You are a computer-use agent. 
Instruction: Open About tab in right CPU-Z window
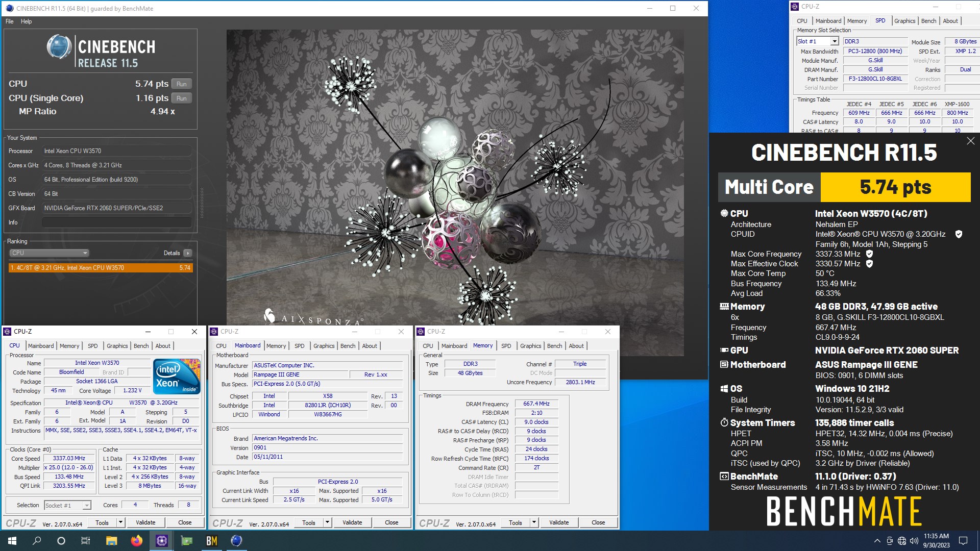pos(576,346)
